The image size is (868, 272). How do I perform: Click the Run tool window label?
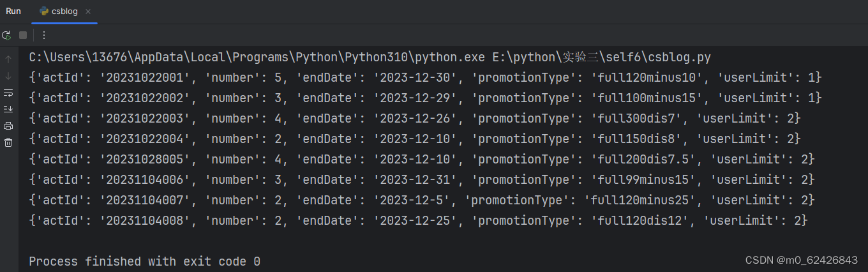coord(13,11)
